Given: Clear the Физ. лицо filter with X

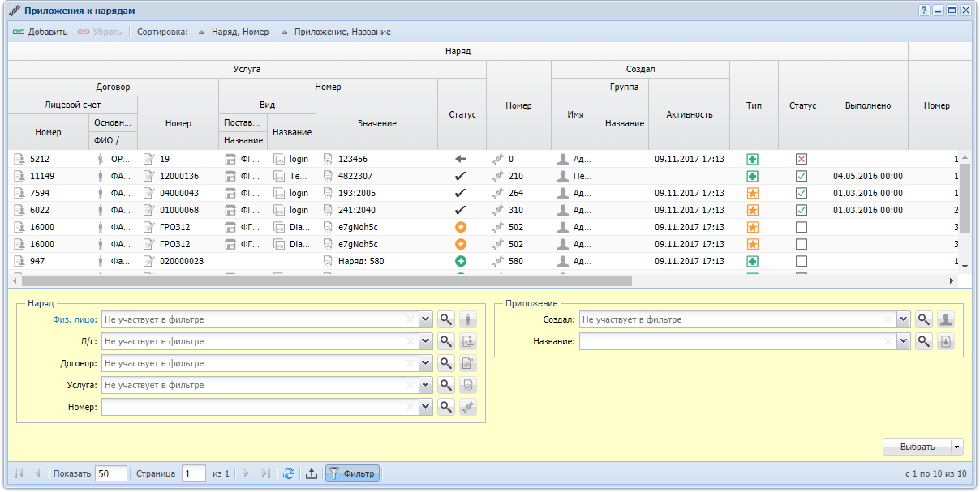Looking at the screenshot, I should [411, 319].
